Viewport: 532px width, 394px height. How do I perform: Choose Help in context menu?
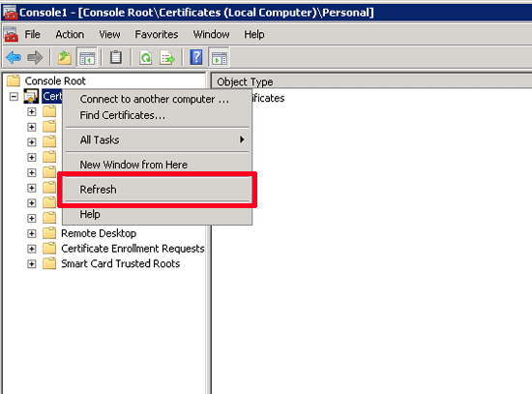(x=157, y=214)
